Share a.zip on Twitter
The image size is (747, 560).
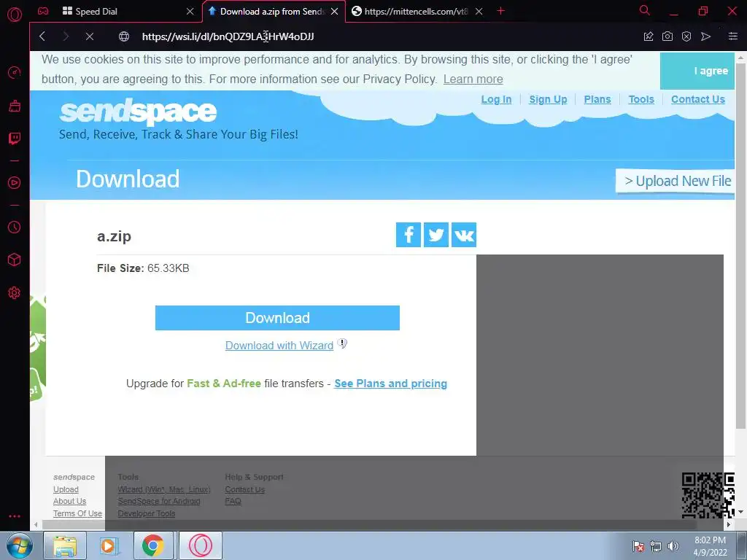pyautogui.click(x=436, y=235)
